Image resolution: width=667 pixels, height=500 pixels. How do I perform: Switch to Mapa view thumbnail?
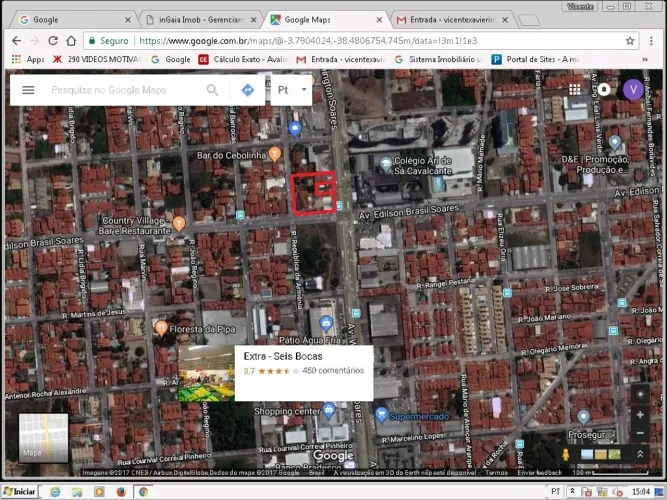pos(43,438)
